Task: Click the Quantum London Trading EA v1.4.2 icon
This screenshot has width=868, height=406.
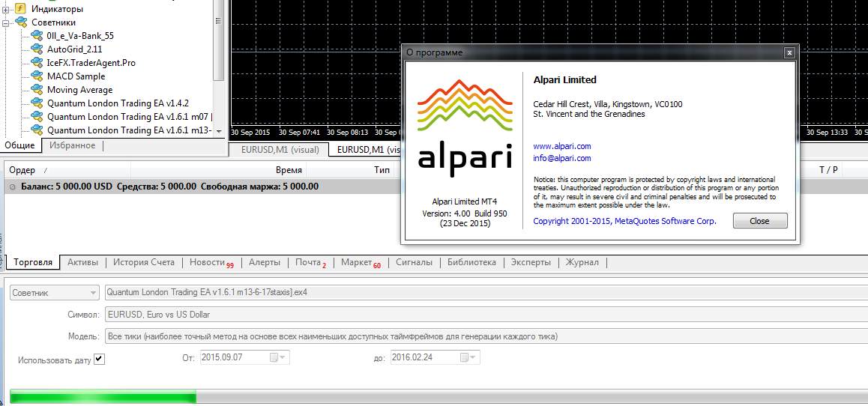Action: click(x=37, y=103)
